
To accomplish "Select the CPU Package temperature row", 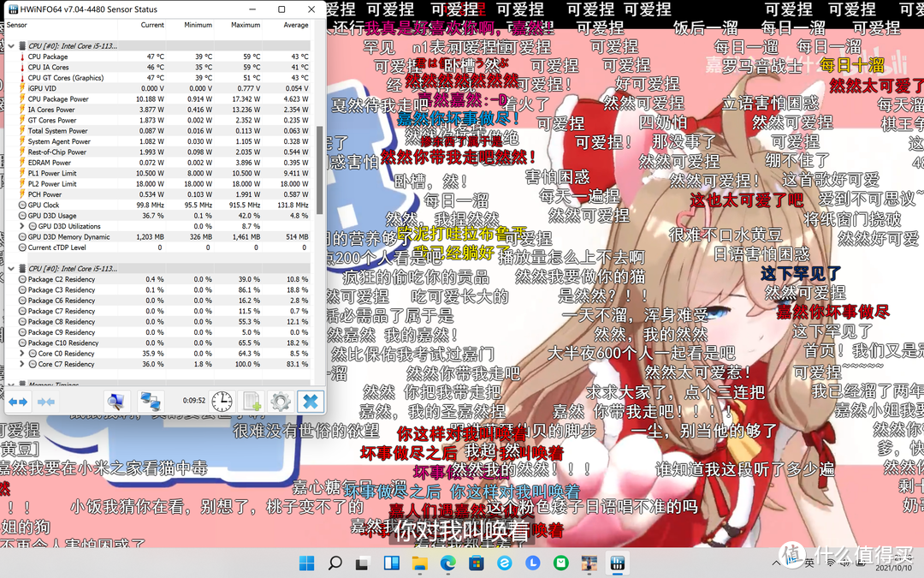I will tap(158, 57).
